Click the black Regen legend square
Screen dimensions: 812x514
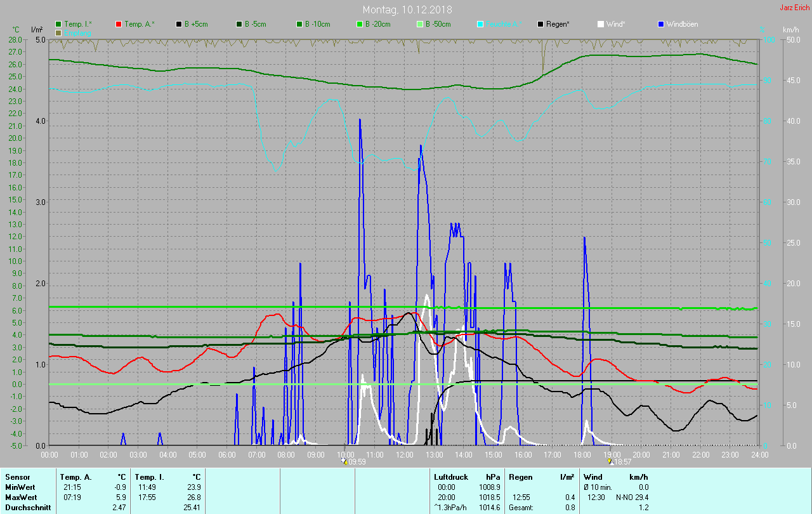[540, 24]
